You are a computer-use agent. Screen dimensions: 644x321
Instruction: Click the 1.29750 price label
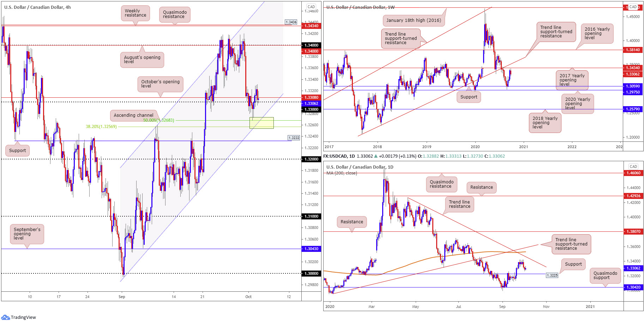pyautogui.click(x=633, y=92)
